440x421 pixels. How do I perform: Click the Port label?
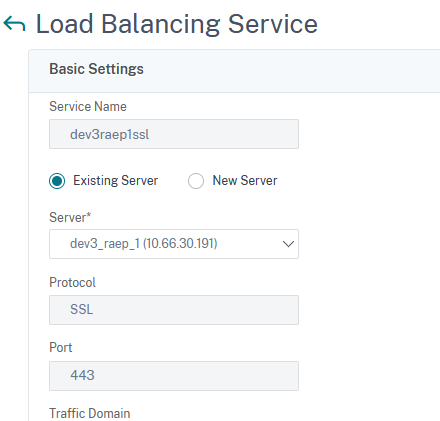click(61, 347)
